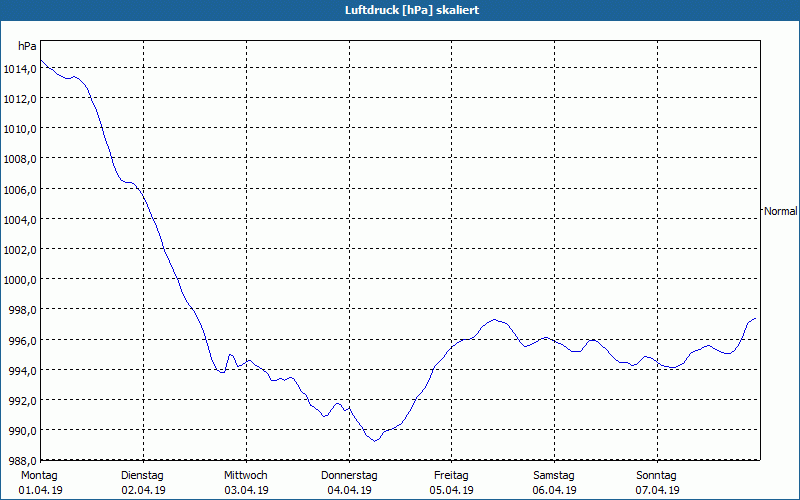The image size is (800, 500).
Task: Click the '1000,0' axis value
Action: pyautogui.click(x=20, y=280)
